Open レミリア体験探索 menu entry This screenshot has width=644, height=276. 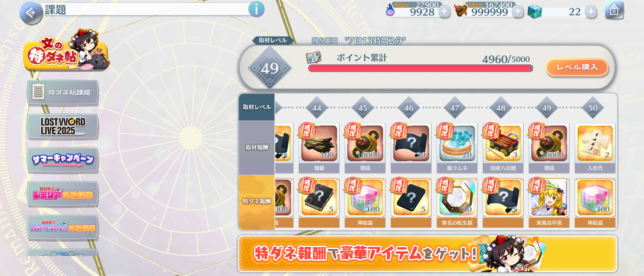tap(63, 194)
